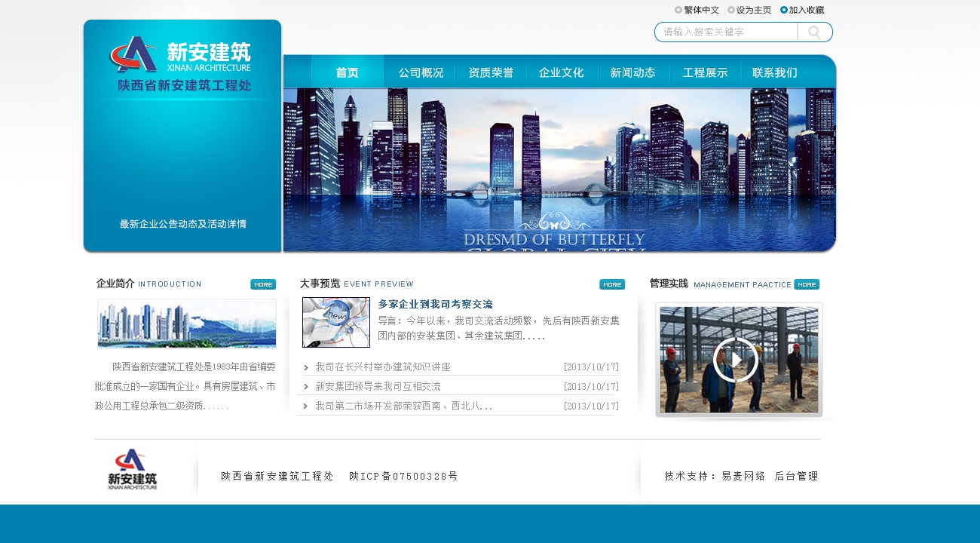Click the city skyline banner image
The height and width of the screenshot is (543, 980).
coord(559,170)
